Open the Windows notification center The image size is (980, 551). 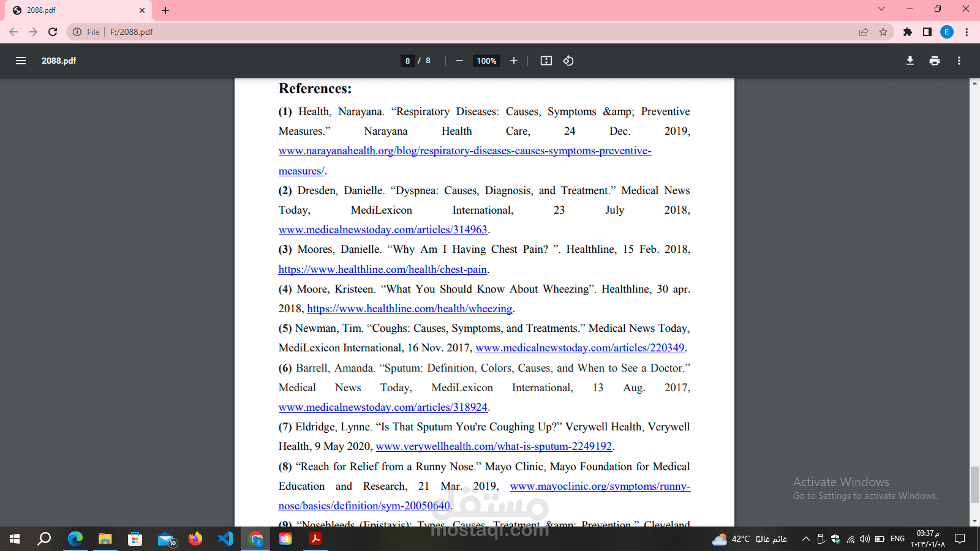[960, 539]
